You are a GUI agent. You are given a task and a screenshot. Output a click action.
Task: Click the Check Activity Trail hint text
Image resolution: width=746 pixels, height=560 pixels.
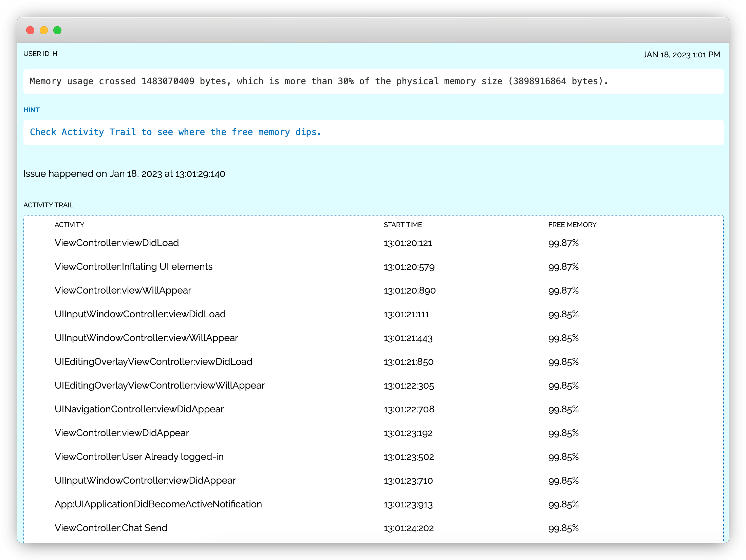coord(175,132)
